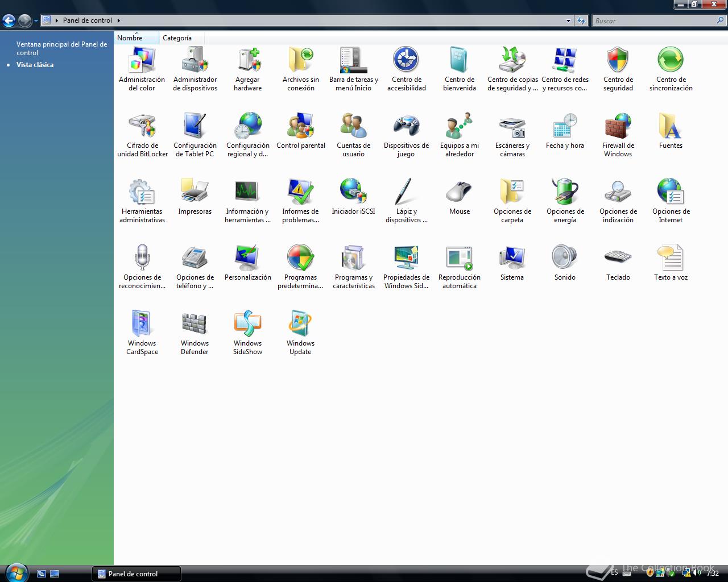Image resolution: width=728 pixels, height=582 pixels.
Task: Open Opciones de teléfono y módem
Action: click(195, 267)
